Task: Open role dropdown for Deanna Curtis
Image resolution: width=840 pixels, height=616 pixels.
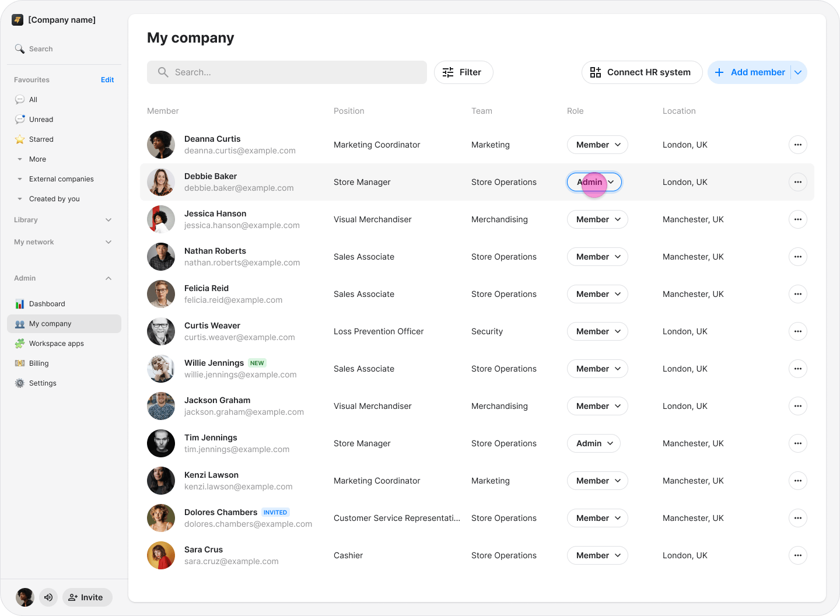Action: point(597,145)
